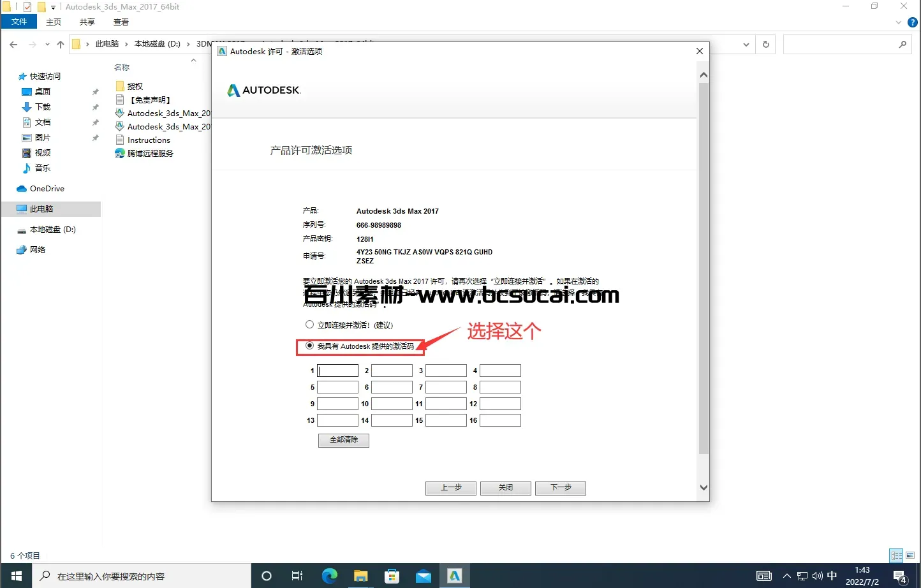Select 我具有 Autodesk 提供的激活码 radio option
Image resolution: width=921 pixels, height=588 pixels.
pyautogui.click(x=309, y=346)
